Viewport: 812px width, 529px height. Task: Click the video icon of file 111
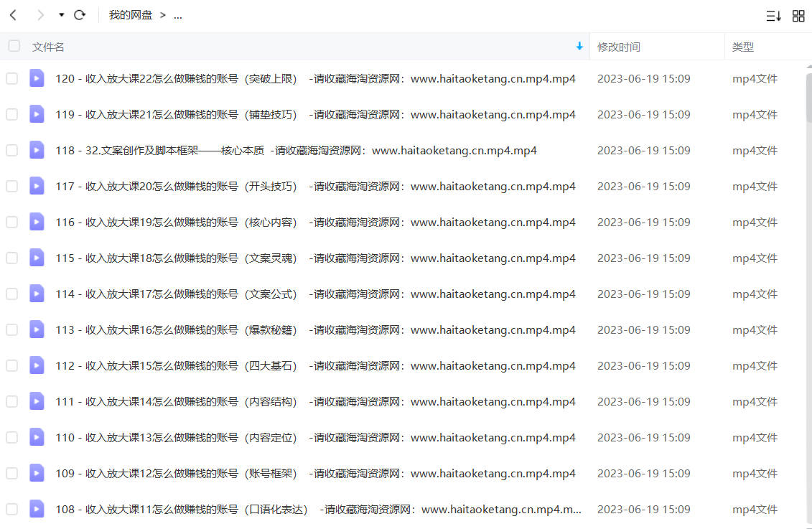point(37,401)
